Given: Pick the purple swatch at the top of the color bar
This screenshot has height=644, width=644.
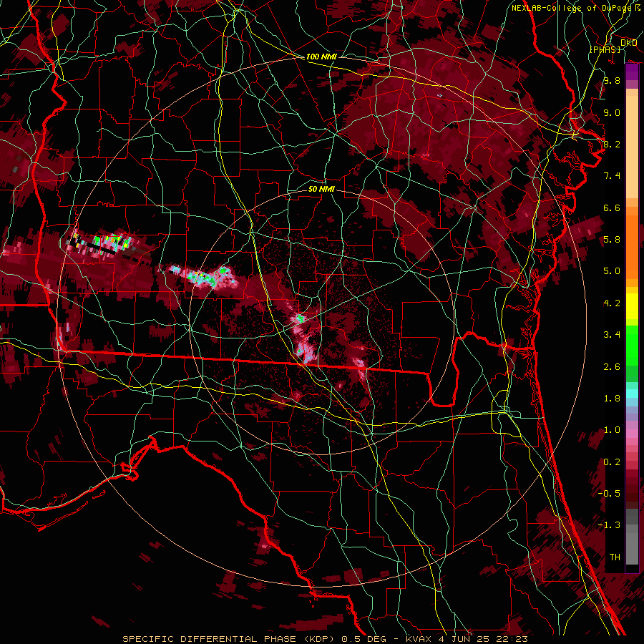Looking at the screenshot, I should click(632, 72).
